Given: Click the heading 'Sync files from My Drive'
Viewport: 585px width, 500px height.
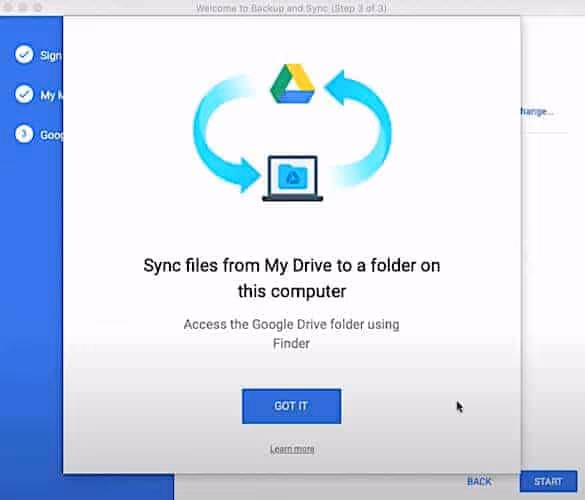Looking at the screenshot, I should click(292, 278).
